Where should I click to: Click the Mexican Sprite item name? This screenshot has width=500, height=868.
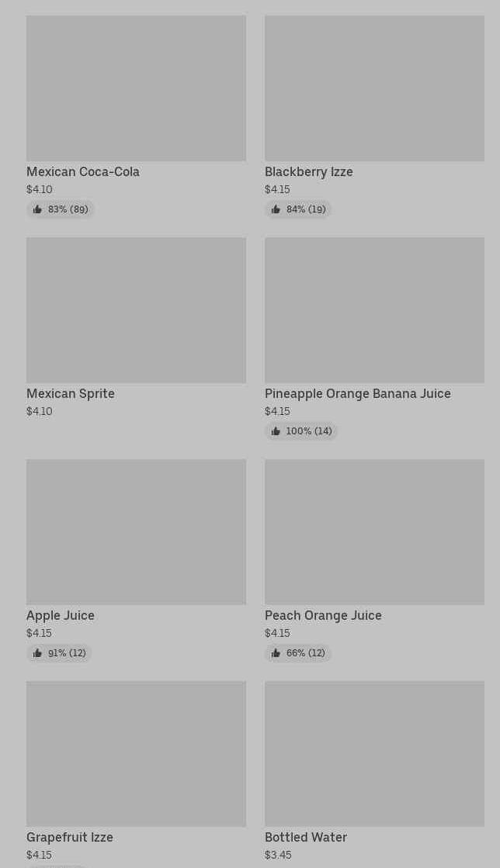(71, 393)
